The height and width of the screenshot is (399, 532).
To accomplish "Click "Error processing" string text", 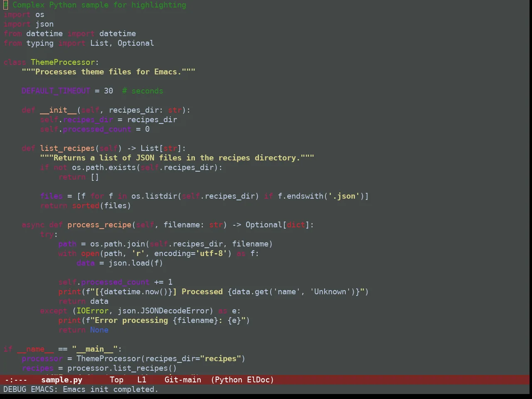I will coord(131,320).
